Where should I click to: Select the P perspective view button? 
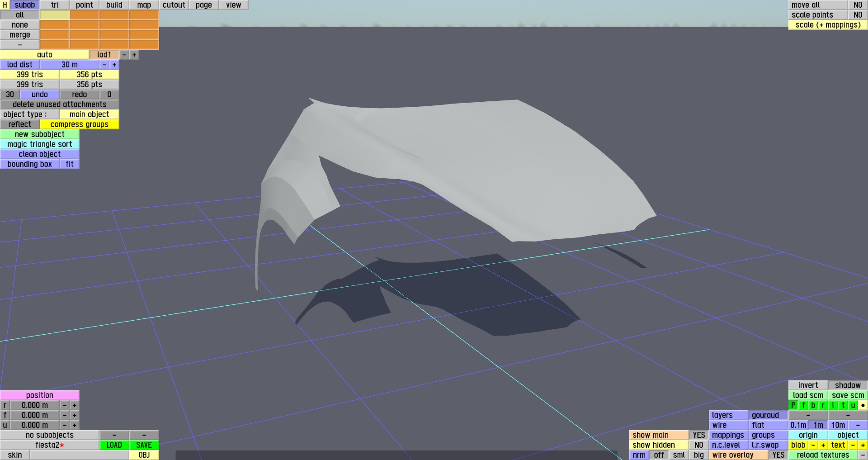(x=793, y=405)
